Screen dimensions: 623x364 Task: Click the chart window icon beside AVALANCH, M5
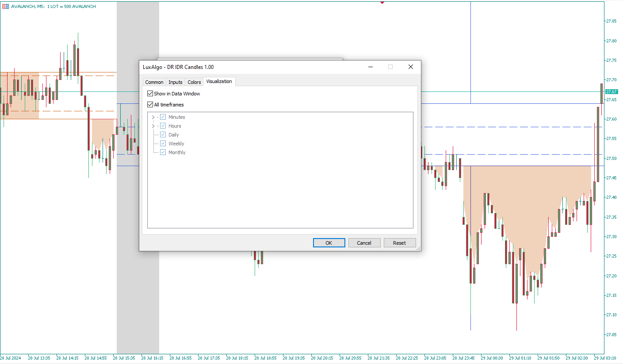coord(5,6)
